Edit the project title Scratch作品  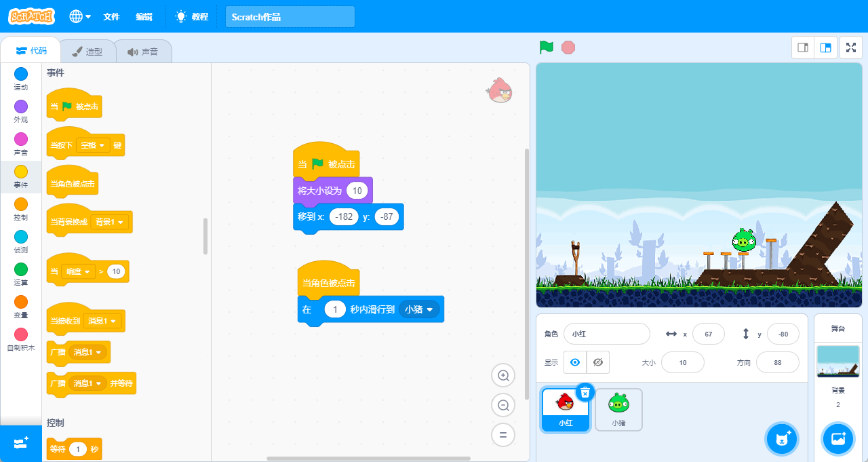pyautogui.click(x=290, y=17)
